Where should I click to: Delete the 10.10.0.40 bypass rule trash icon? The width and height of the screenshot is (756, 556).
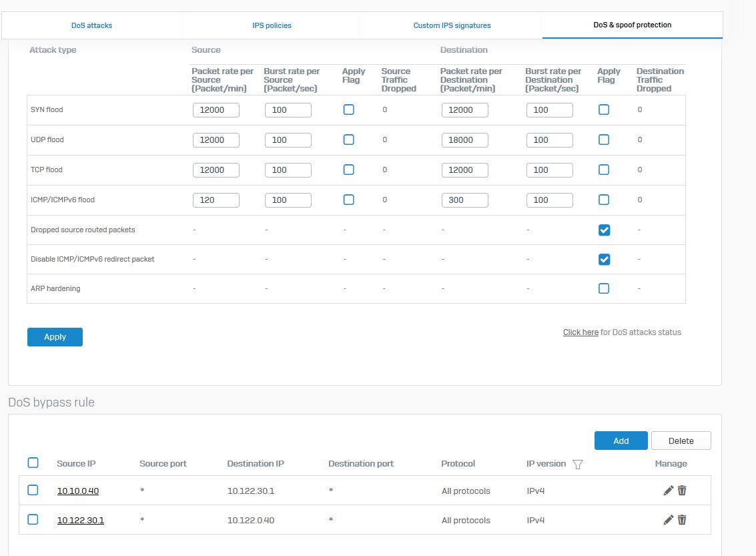682,491
